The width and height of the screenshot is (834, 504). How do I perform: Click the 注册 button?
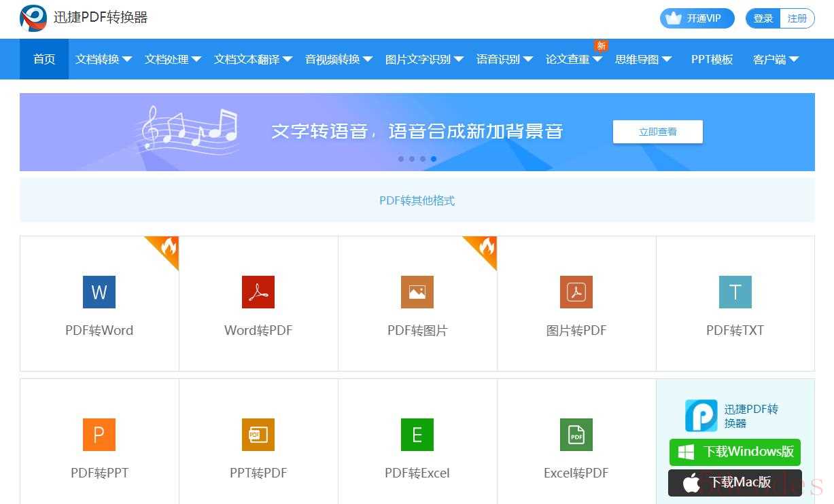797,18
